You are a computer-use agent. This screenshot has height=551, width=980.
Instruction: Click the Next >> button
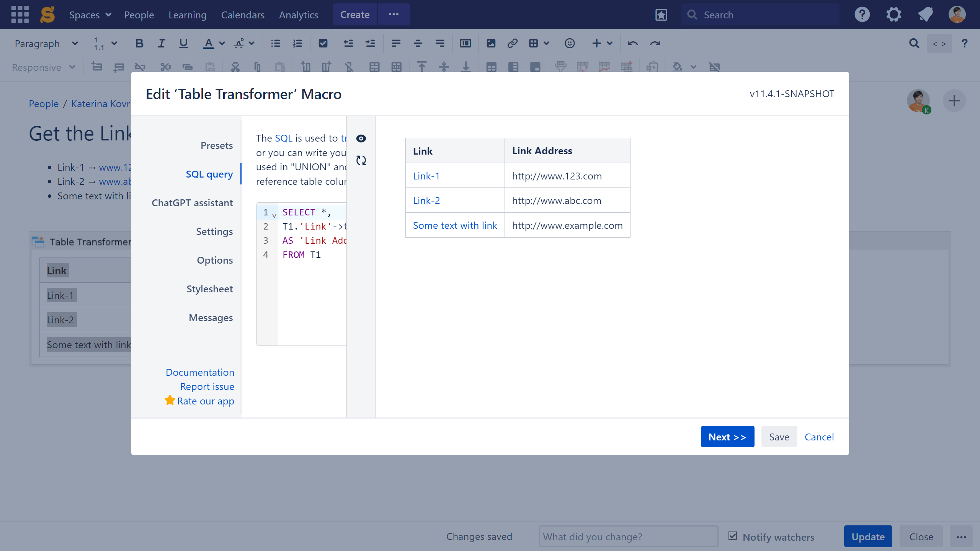tap(727, 437)
